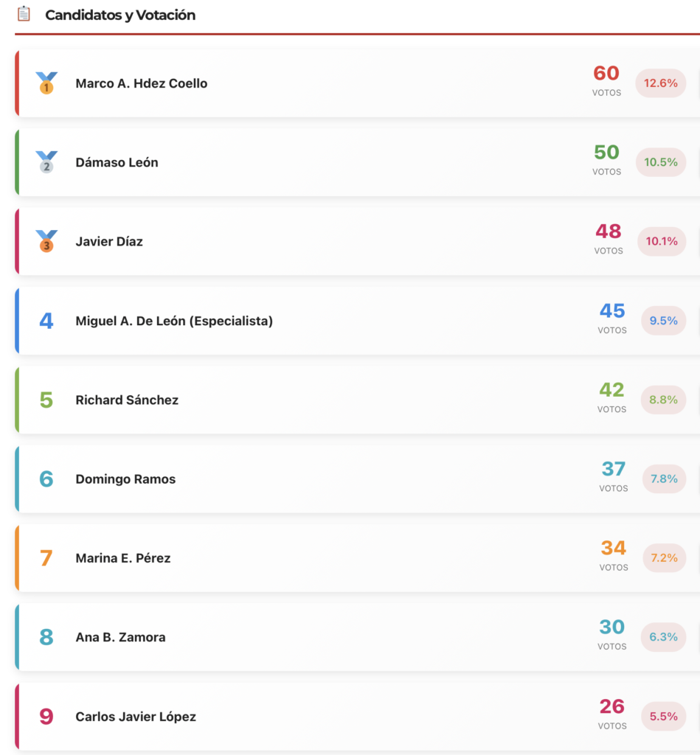Click rank number 7 beside Marina E. Pérez

coord(46,558)
